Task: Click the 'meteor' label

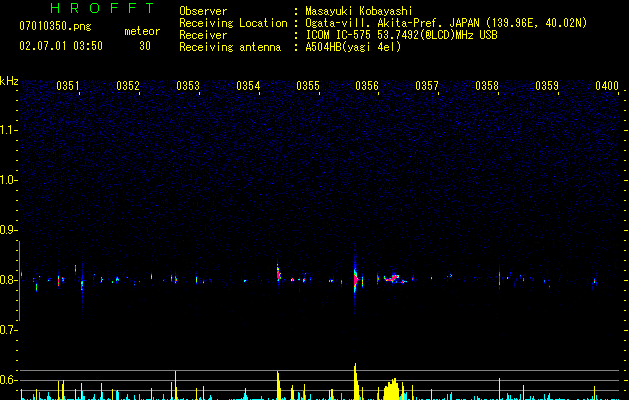Action: [142, 31]
